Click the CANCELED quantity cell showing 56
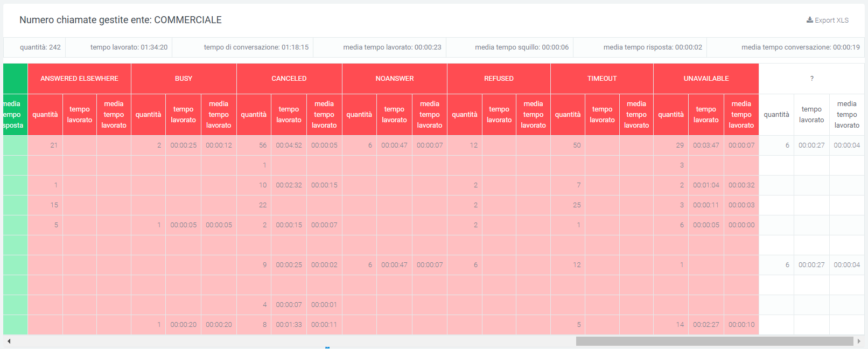The height and width of the screenshot is (349, 868). pos(254,145)
